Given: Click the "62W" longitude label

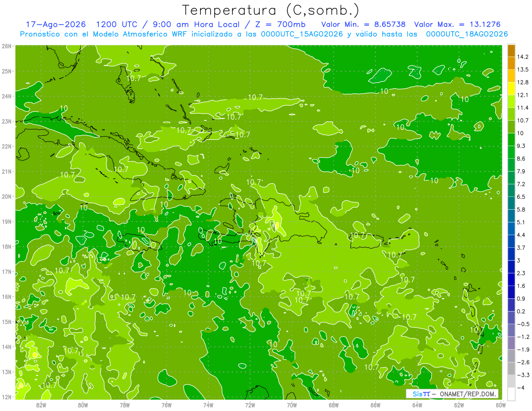Looking at the screenshot, I should [459, 405].
